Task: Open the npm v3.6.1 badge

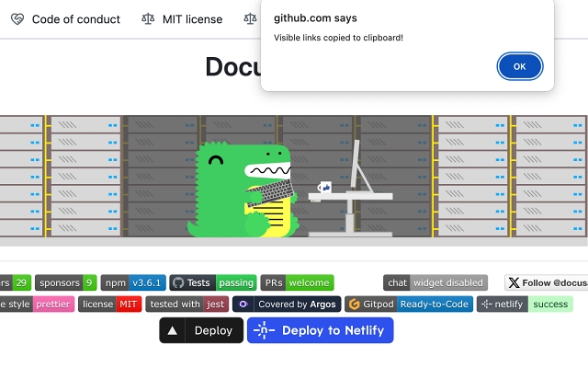Action: click(133, 282)
